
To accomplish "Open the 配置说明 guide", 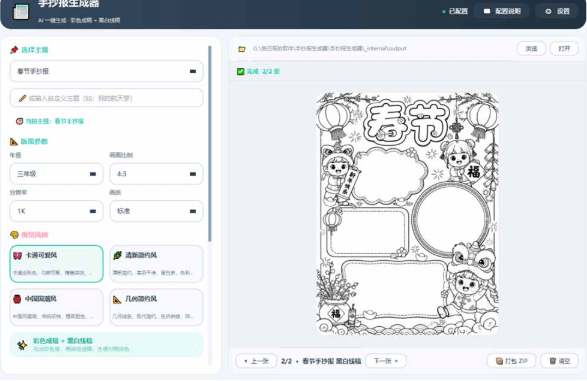I will point(502,11).
